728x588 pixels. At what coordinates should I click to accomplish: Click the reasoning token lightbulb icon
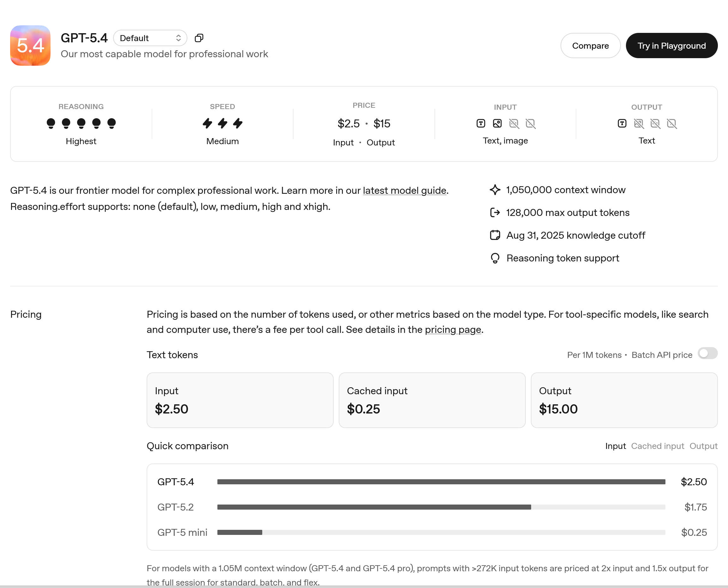pyautogui.click(x=495, y=258)
